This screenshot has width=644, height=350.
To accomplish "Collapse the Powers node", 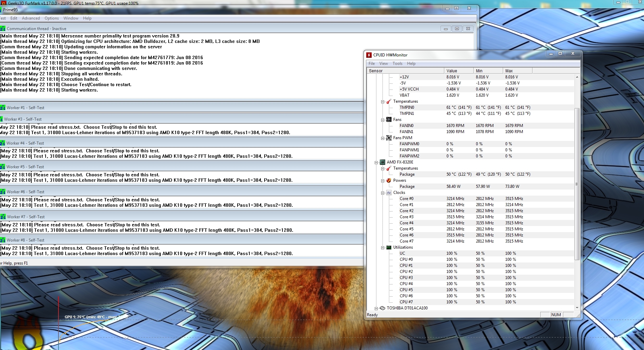I will 383,181.
